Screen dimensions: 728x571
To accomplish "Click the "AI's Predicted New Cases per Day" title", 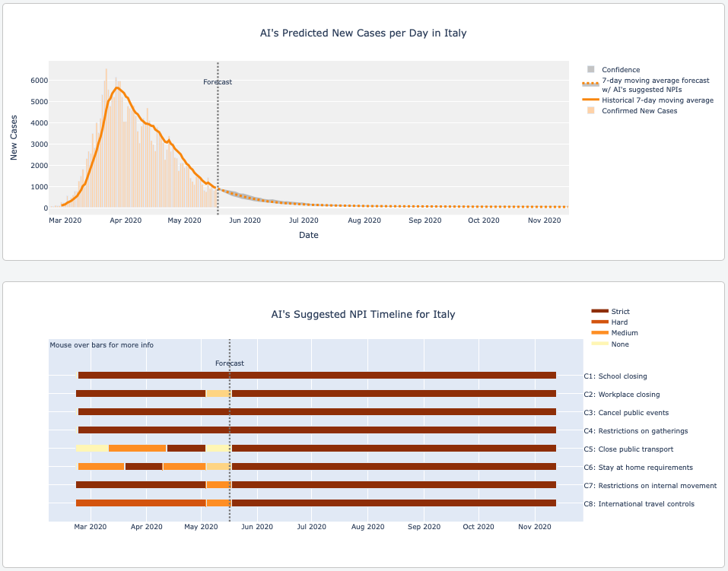I will coord(363,33).
